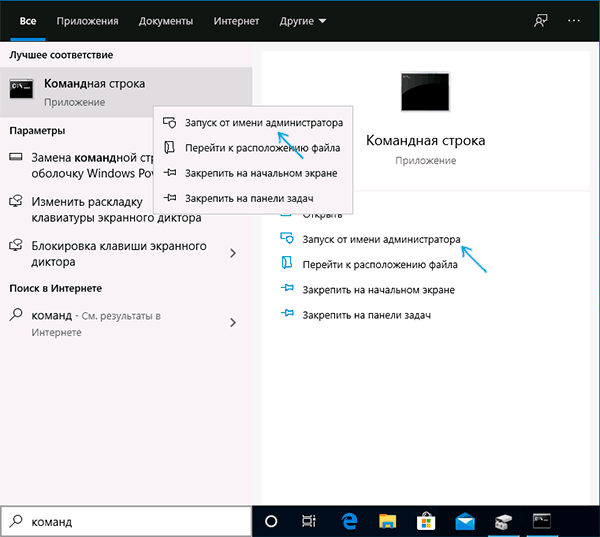Open Microsoft Store from the taskbar
The width and height of the screenshot is (600, 537).
[426, 521]
